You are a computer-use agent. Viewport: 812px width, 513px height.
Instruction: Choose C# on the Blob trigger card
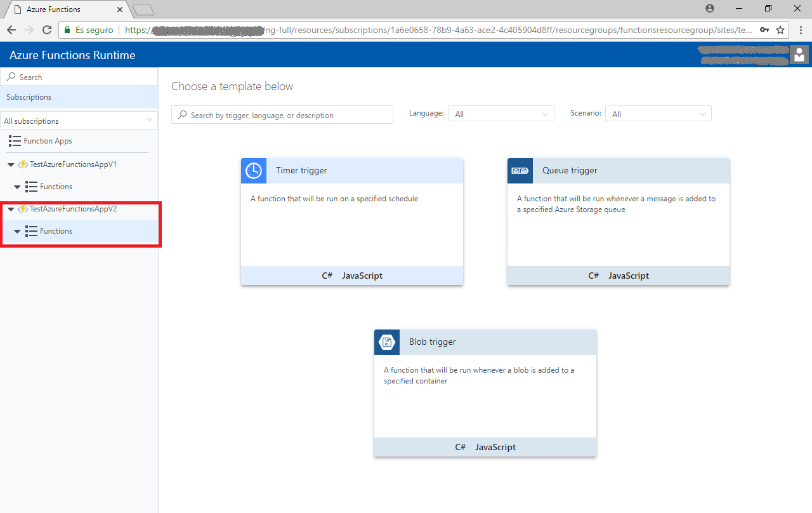pyautogui.click(x=461, y=447)
